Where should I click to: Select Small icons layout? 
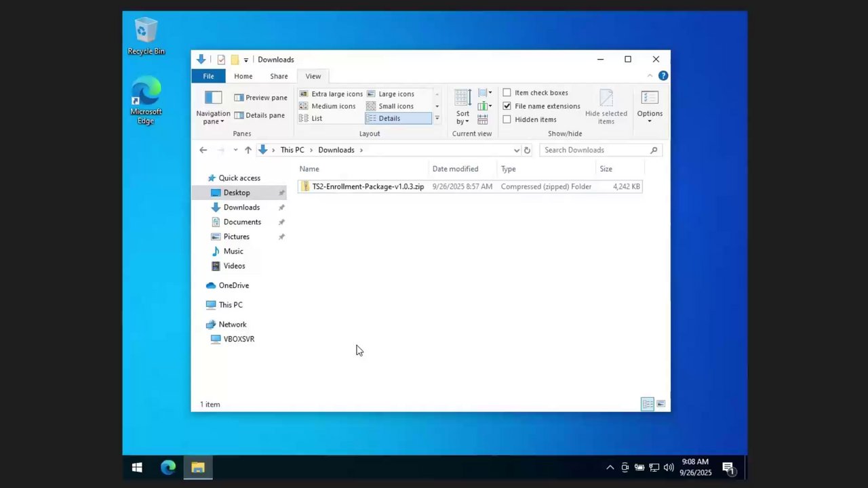point(390,106)
